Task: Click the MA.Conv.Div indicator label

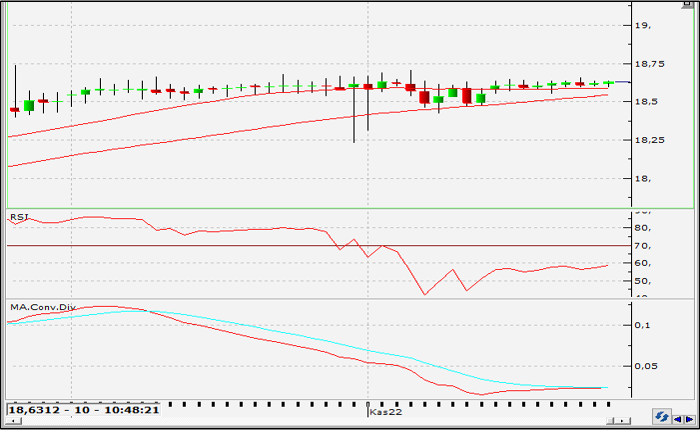Action: click(x=43, y=307)
